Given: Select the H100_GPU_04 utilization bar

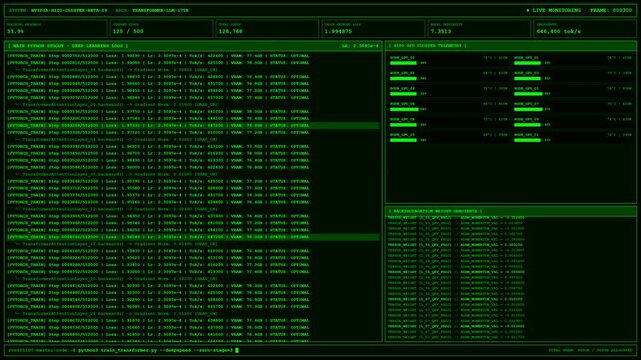Looking at the screenshot, I should click(403, 94).
